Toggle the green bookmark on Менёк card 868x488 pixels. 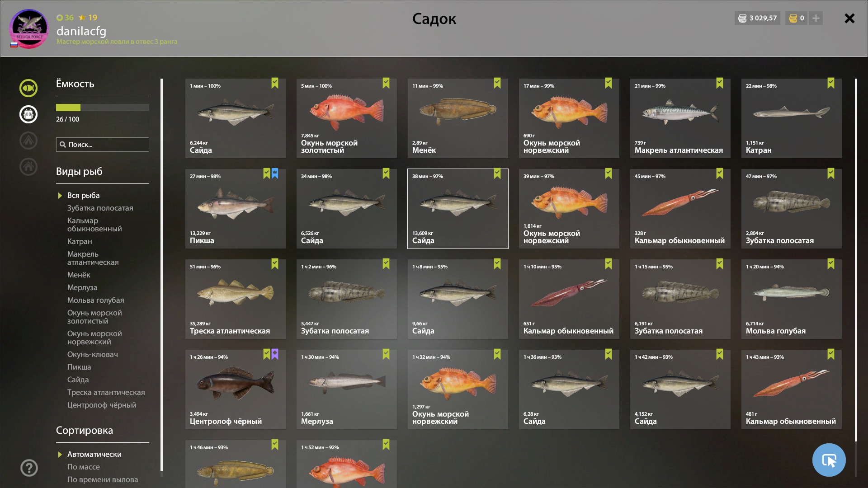[x=497, y=83]
